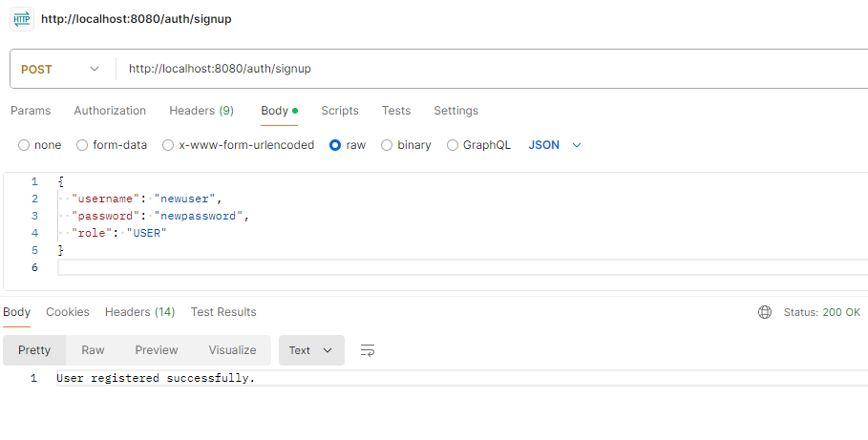Open the Text response format dropdown
868x440 pixels.
point(311,350)
